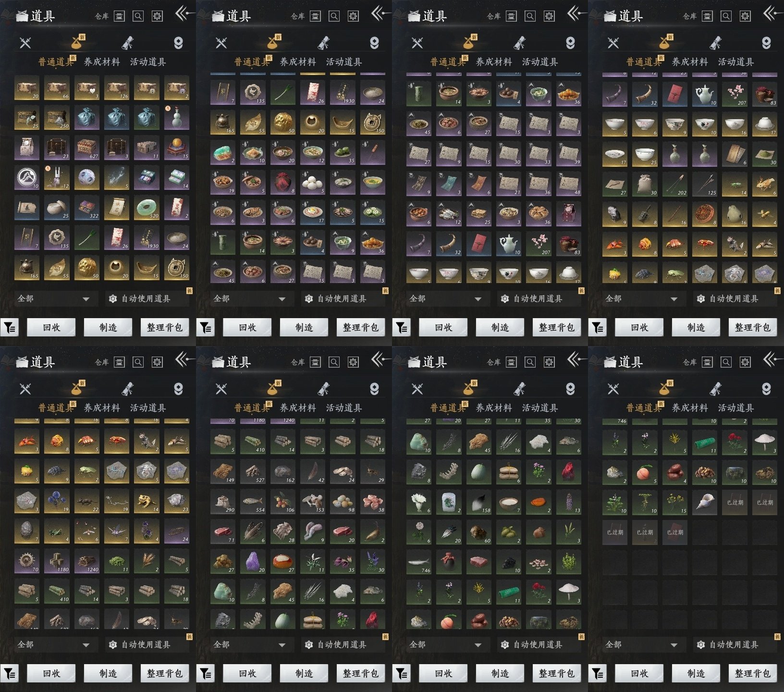The image size is (784, 692).
Task: Open the gear settings icon in top-right panel header
Action: [745, 16]
